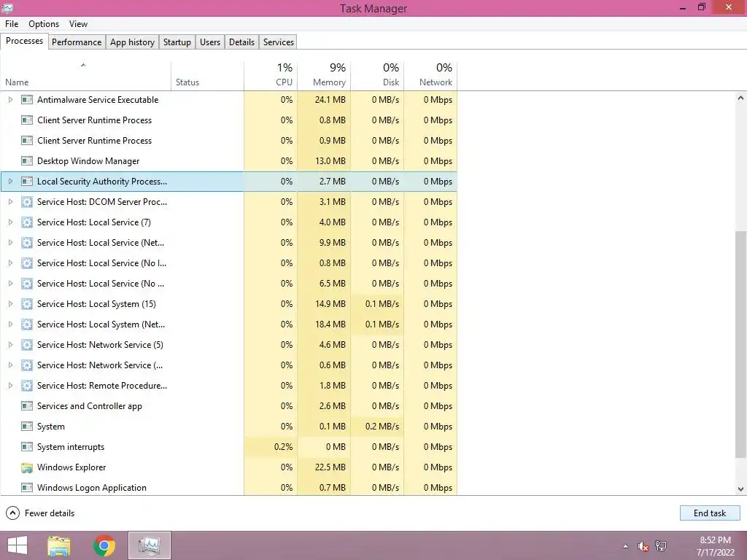Click the Services and Controller app icon

click(x=27, y=406)
